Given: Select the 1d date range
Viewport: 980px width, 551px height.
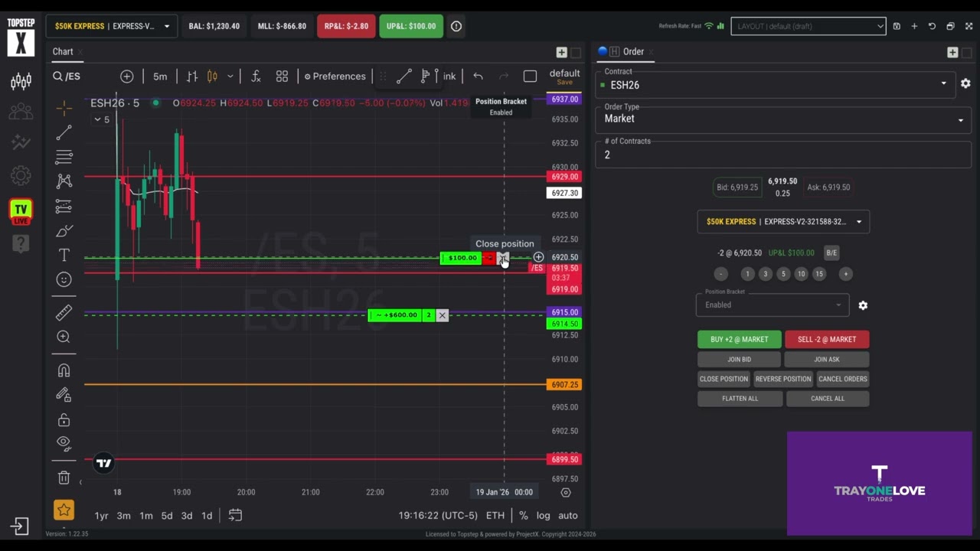Looking at the screenshot, I should click(207, 516).
